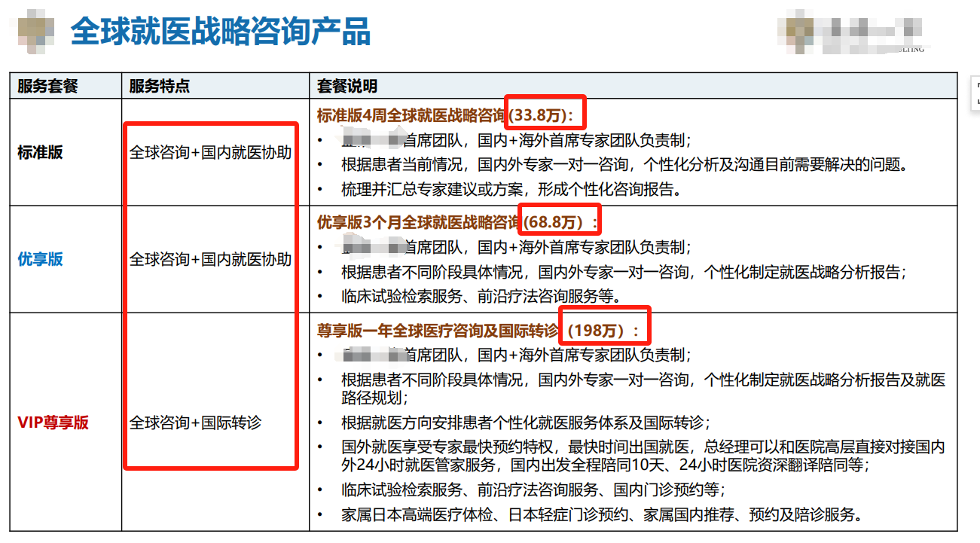Click the 标准版 package cell
The image size is (980, 543).
point(41,152)
